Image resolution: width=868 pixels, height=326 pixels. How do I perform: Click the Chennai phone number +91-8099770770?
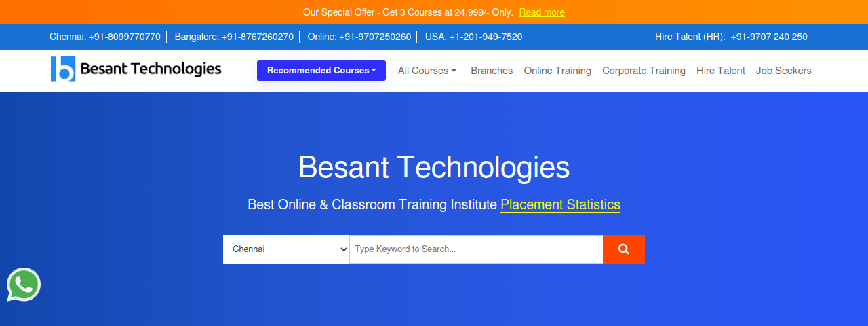pyautogui.click(x=125, y=37)
